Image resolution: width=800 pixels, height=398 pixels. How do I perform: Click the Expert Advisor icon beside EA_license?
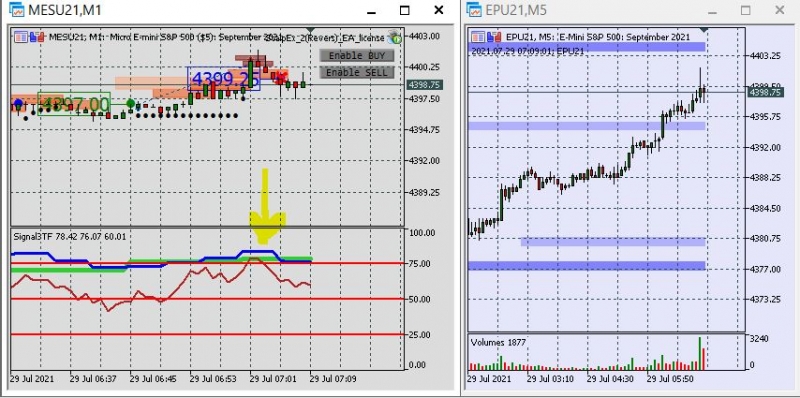tap(394, 37)
